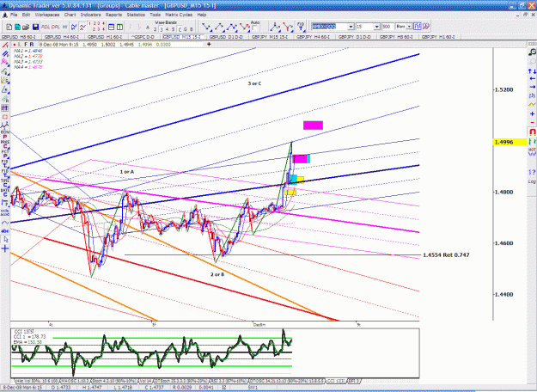Image resolution: width=537 pixels, height=392 pixels.
Task: Click the up-down arrows icon on right sidebar
Action: pos(532,71)
